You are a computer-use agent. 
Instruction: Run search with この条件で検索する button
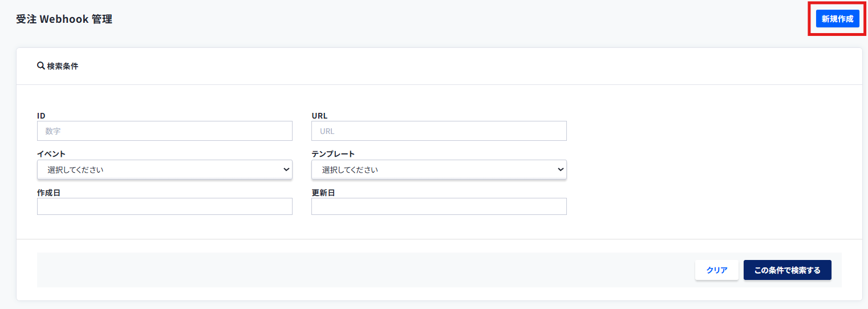787,270
